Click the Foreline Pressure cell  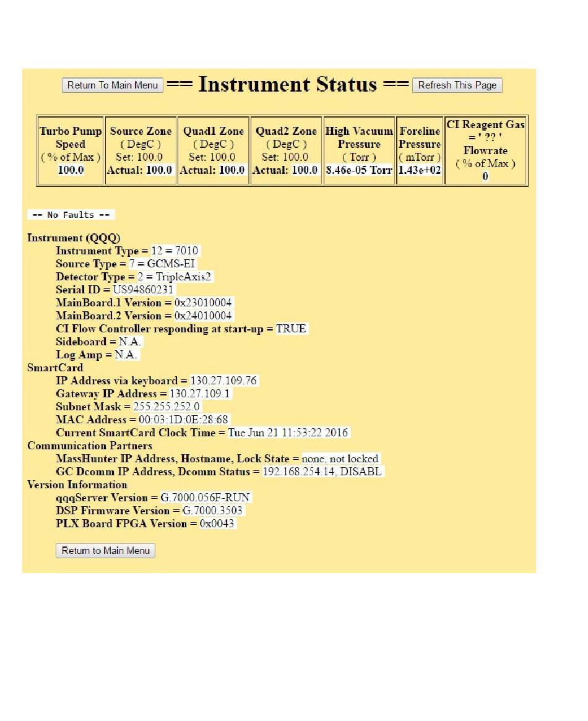coord(420,150)
